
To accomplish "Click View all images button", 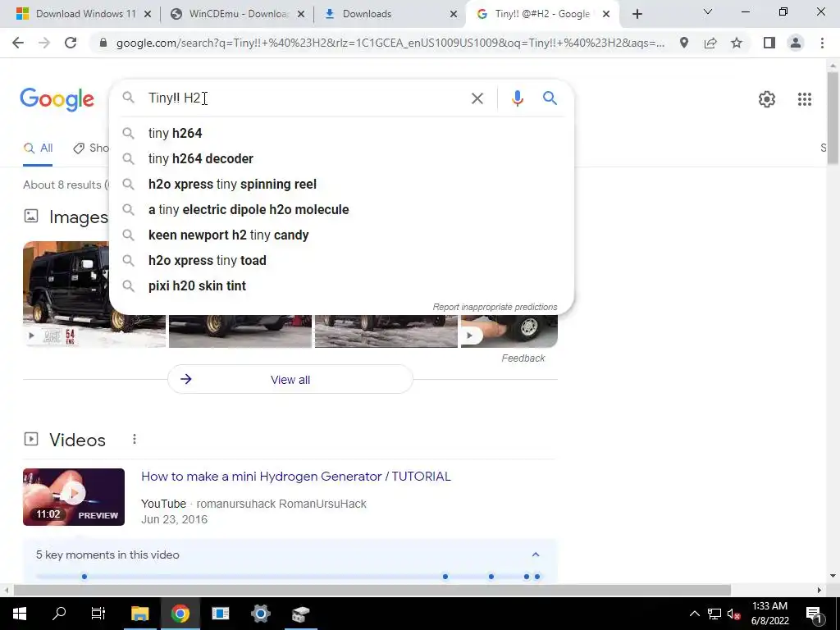I will click(290, 379).
